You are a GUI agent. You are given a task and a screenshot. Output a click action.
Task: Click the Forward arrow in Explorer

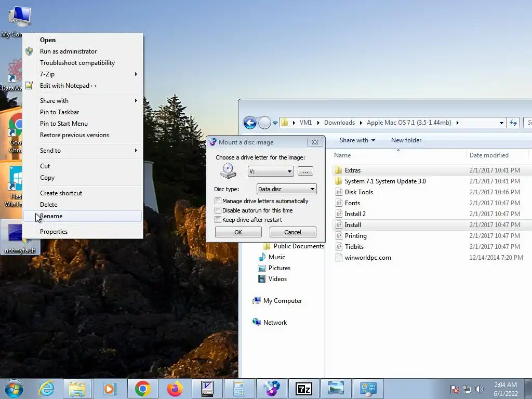pos(264,123)
